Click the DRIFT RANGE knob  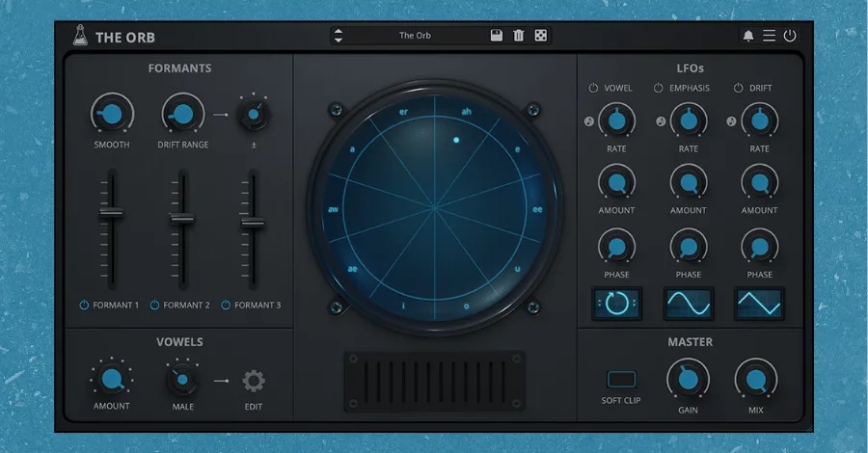182,114
